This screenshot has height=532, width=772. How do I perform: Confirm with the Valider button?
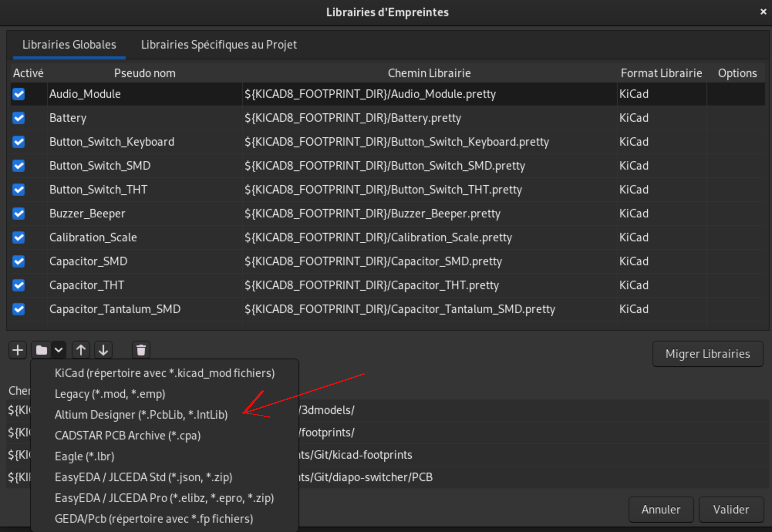coord(731,509)
